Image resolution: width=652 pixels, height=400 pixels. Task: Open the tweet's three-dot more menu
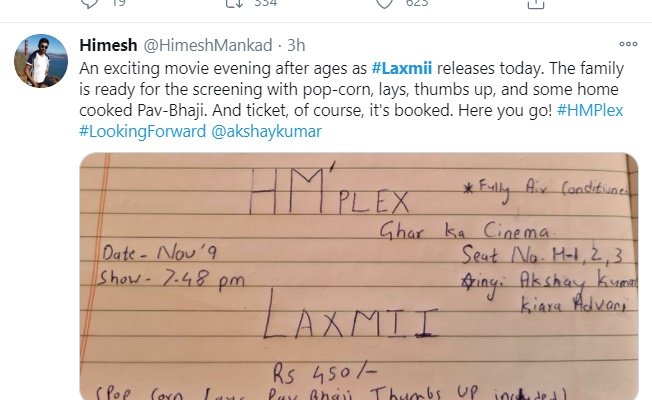(629, 46)
